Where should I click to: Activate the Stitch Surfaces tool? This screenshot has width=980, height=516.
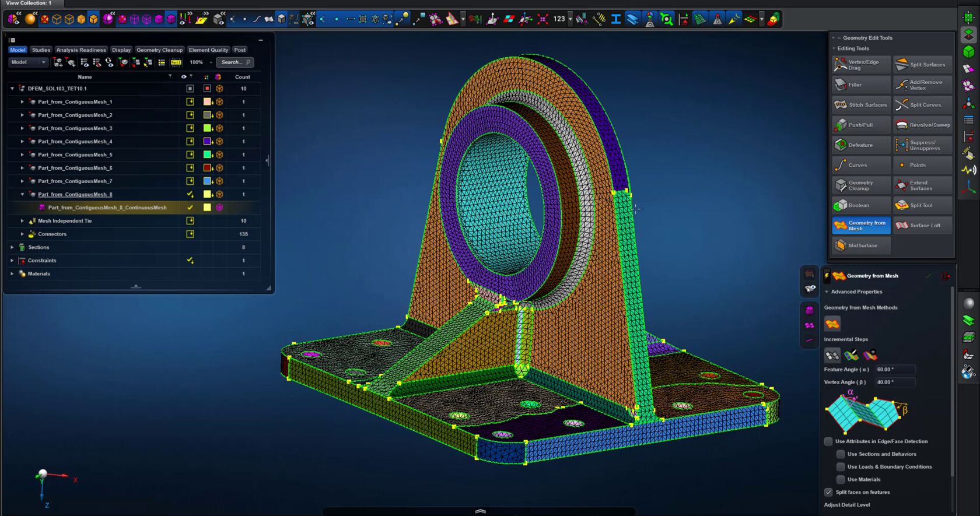point(861,105)
